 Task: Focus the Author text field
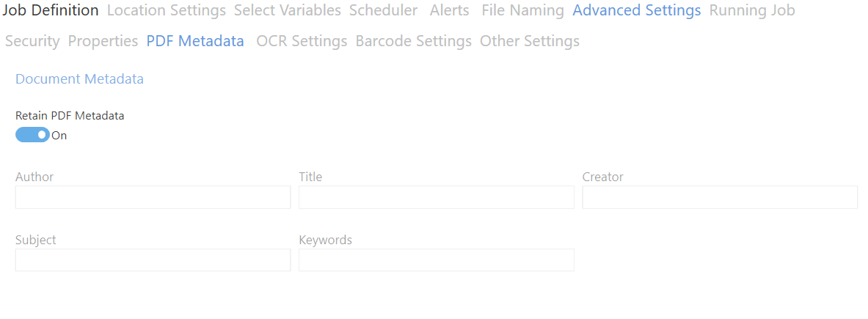153,197
